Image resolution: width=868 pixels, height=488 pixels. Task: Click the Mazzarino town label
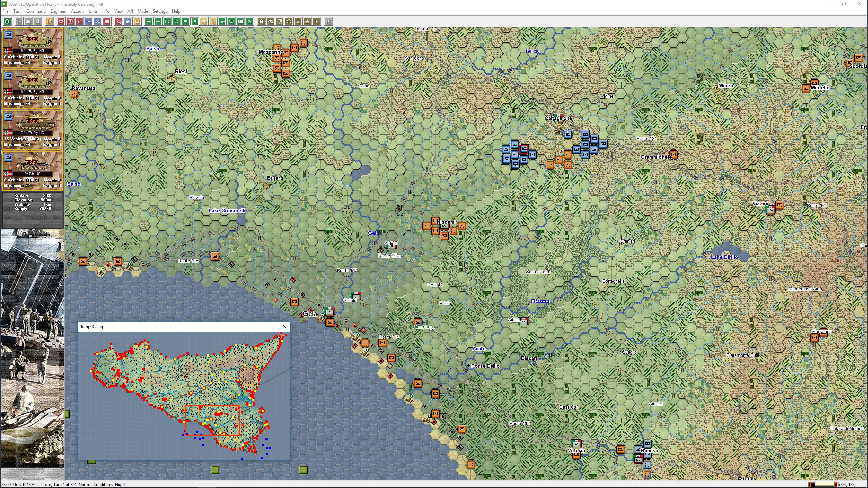271,52
